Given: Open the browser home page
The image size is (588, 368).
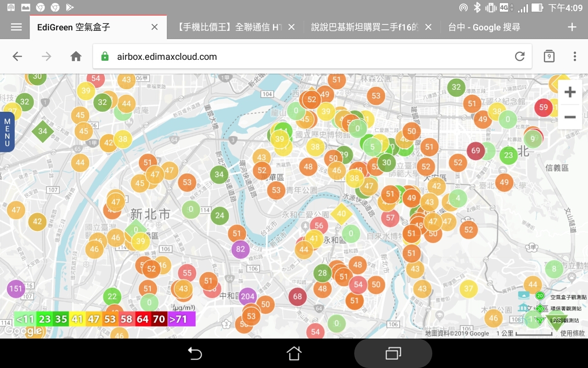Looking at the screenshot, I should pos(76,57).
